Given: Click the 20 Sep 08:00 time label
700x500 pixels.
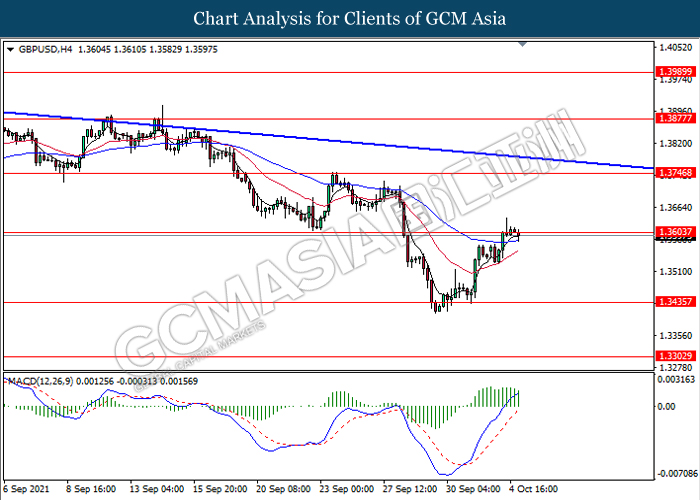Looking at the screenshot, I should point(283,489).
